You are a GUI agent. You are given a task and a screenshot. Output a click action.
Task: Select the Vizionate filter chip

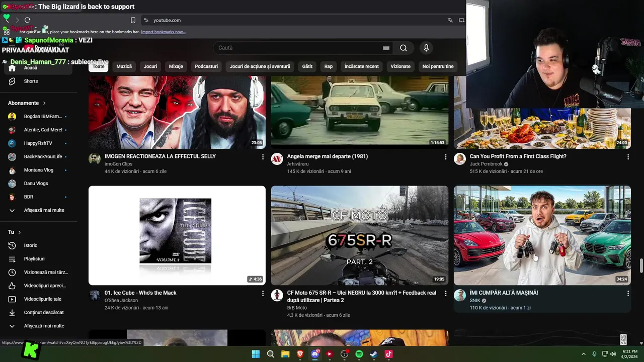[400, 66]
